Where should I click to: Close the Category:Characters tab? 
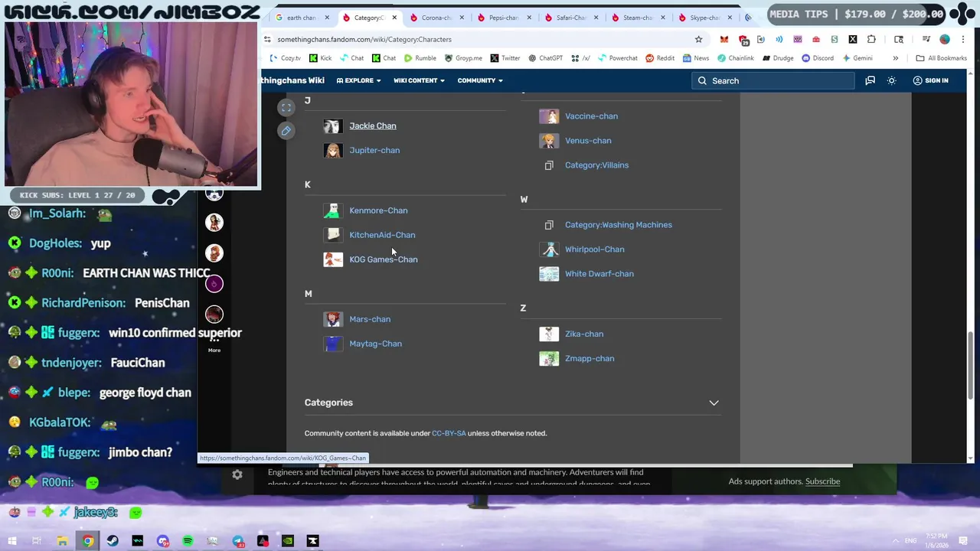394,18
